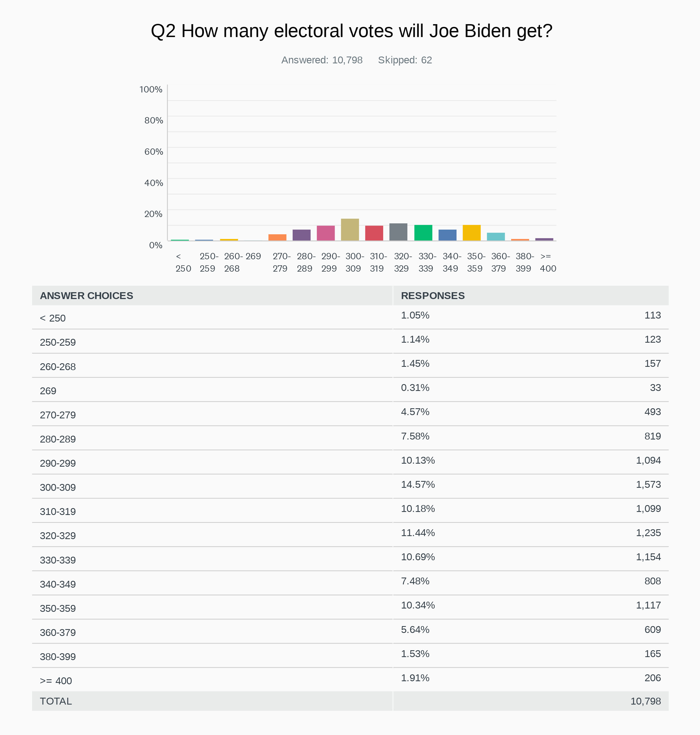Click the < 250 axis label
This screenshot has width=700, height=735.
pos(183,263)
